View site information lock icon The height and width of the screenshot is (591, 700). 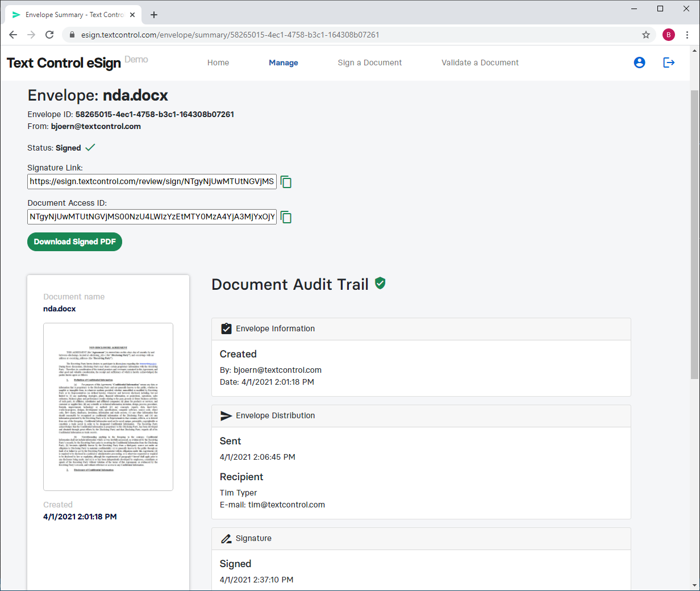click(x=72, y=35)
